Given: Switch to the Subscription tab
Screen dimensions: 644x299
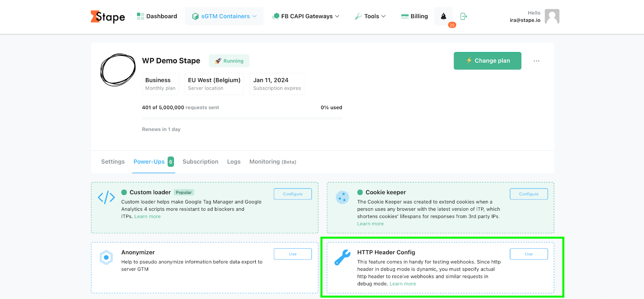Looking at the screenshot, I should [200, 162].
